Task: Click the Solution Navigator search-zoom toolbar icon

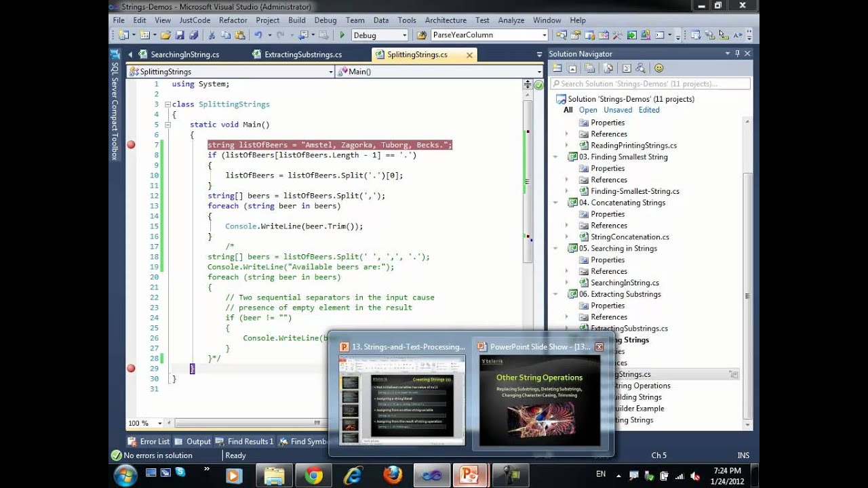Action: click(640, 68)
